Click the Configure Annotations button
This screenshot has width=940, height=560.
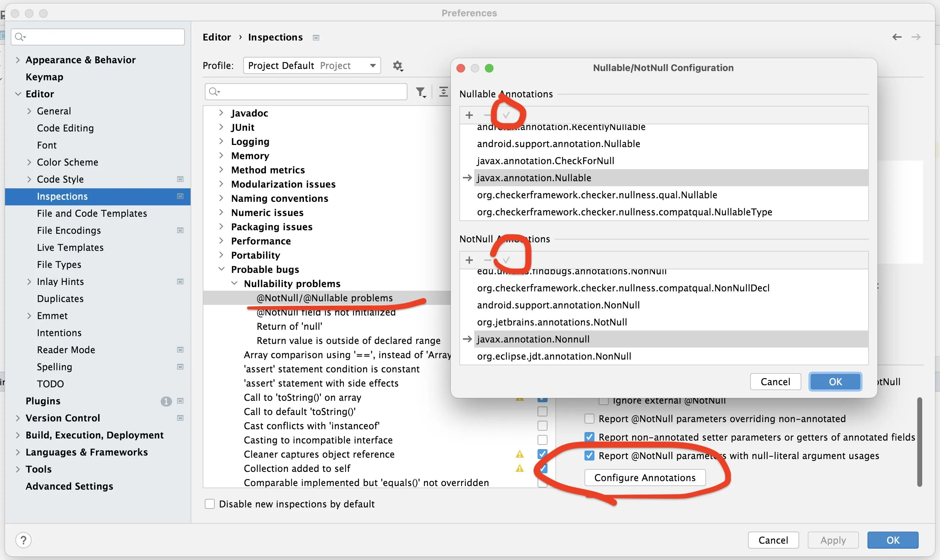point(645,478)
